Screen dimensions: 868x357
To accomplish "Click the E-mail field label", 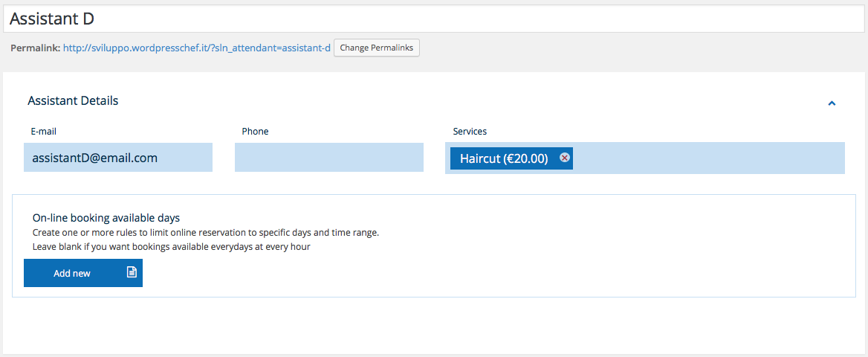I will coord(43,131).
